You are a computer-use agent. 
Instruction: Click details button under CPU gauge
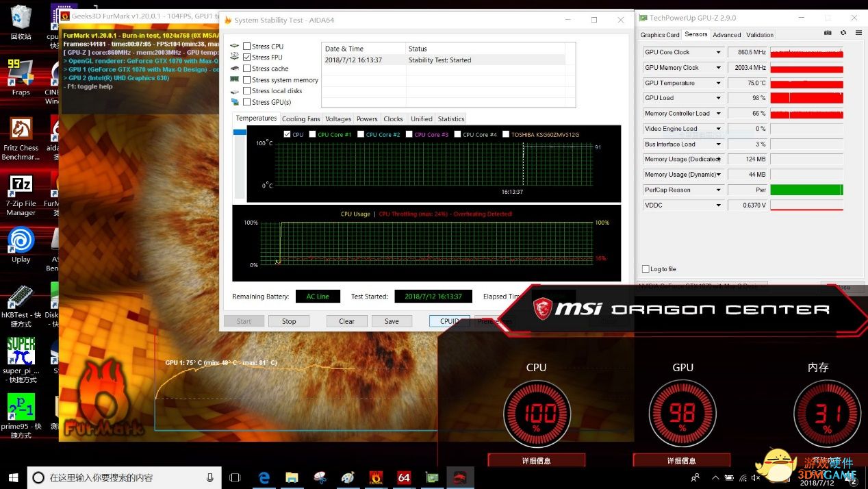[x=536, y=461]
